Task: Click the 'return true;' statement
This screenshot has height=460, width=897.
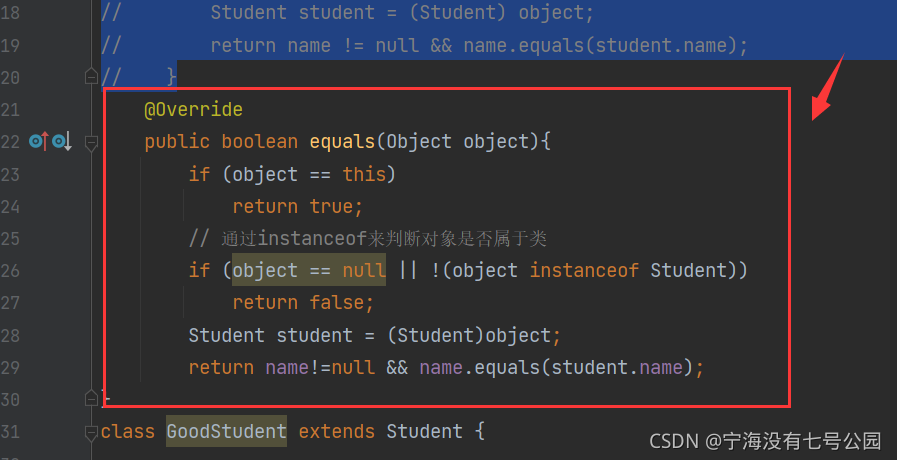Action: point(298,206)
